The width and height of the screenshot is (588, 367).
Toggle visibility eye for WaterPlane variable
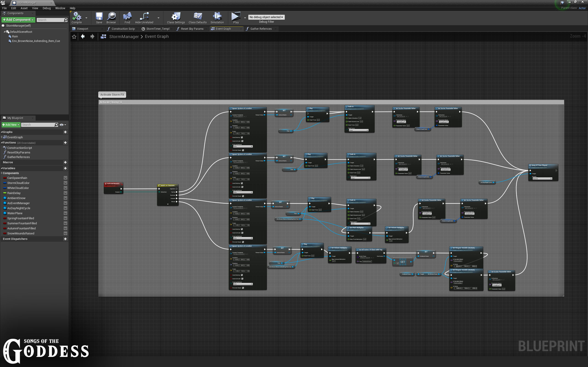pos(65,213)
